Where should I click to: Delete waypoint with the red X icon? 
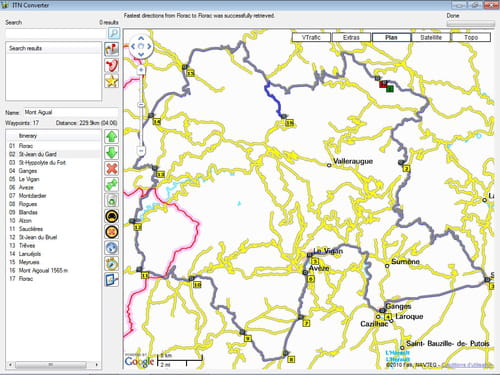click(x=112, y=169)
